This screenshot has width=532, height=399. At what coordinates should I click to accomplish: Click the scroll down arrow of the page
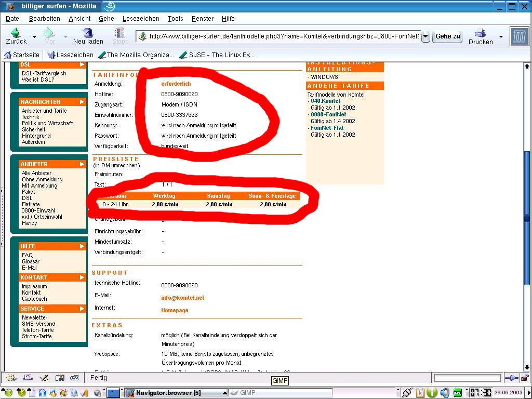[527, 367]
